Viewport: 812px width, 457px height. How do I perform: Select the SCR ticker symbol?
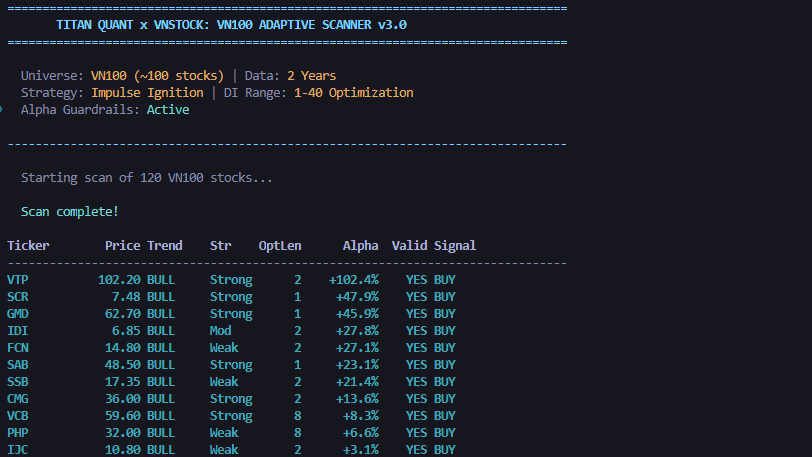[18, 297]
